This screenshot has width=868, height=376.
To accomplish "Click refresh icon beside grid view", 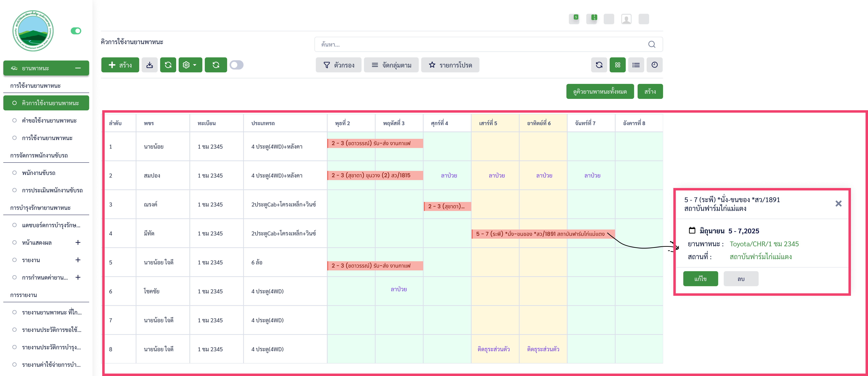I will point(599,65).
